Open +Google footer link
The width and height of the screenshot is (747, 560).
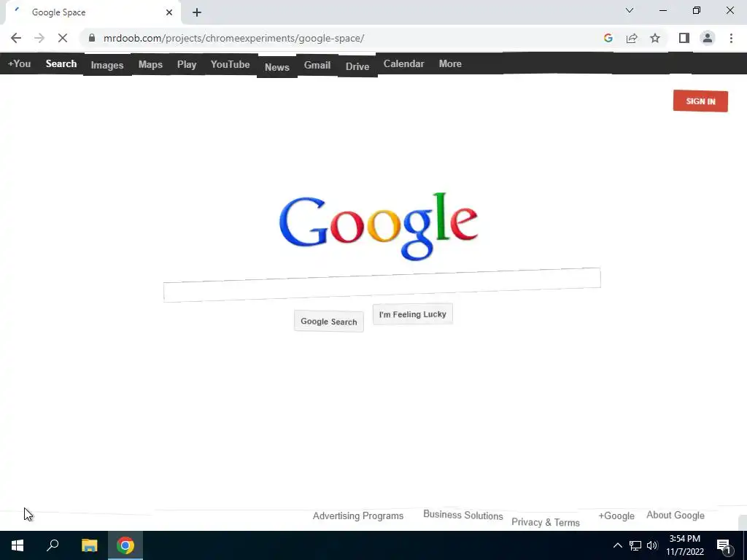pyautogui.click(x=616, y=516)
